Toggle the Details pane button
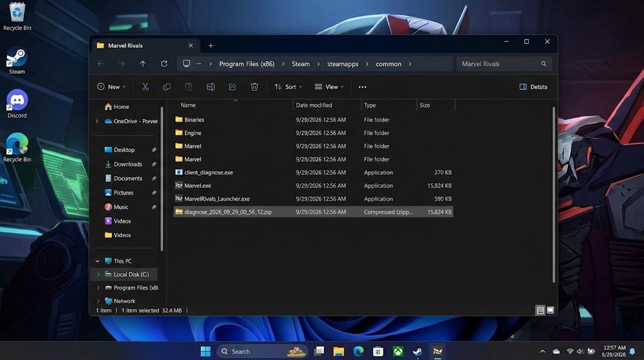 [x=533, y=87]
